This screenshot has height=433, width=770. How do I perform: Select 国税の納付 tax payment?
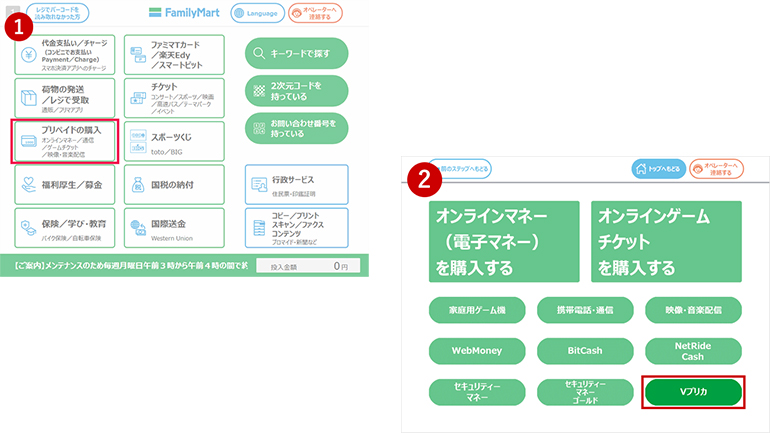coord(174,184)
